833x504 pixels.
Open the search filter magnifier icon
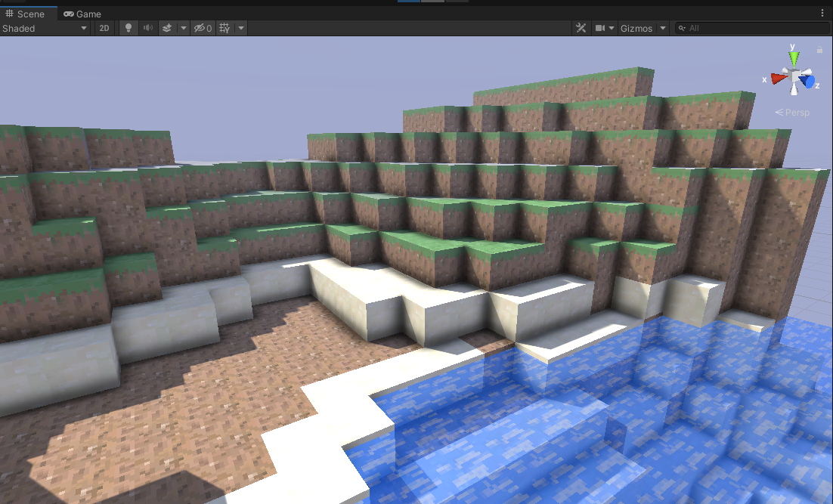tap(682, 28)
